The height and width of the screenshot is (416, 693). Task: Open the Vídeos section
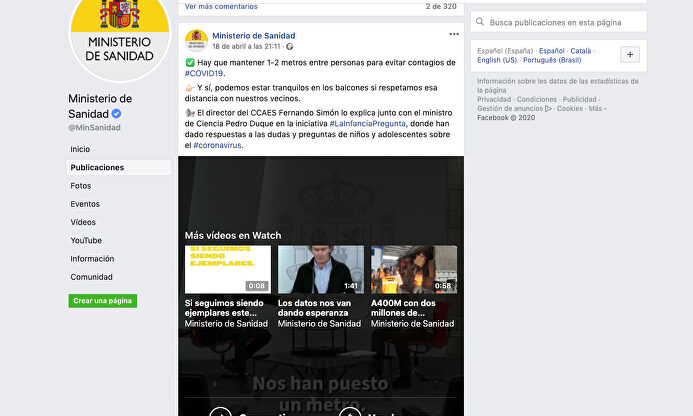pyautogui.click(x=83, y=222)
